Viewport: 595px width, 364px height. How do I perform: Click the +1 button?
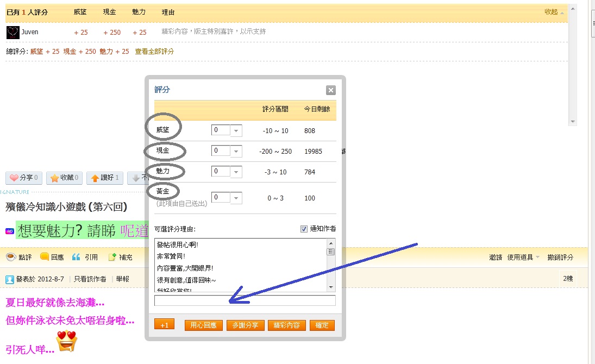tap(164, 324)
